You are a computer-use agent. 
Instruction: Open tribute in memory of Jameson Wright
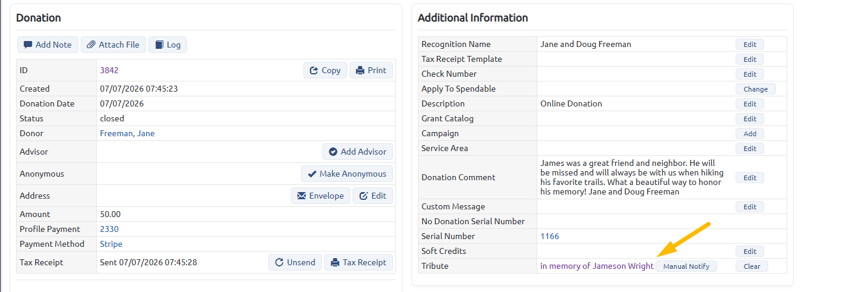597,266
